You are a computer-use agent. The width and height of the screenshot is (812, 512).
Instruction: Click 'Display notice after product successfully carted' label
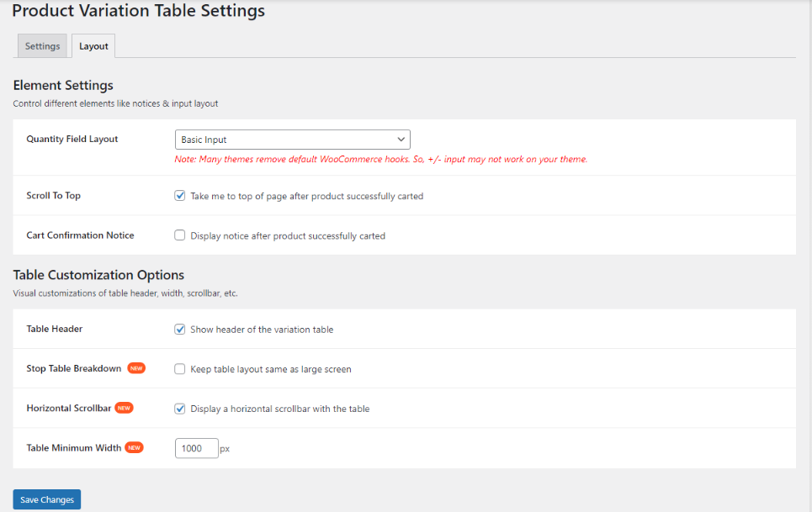point(288,236)
